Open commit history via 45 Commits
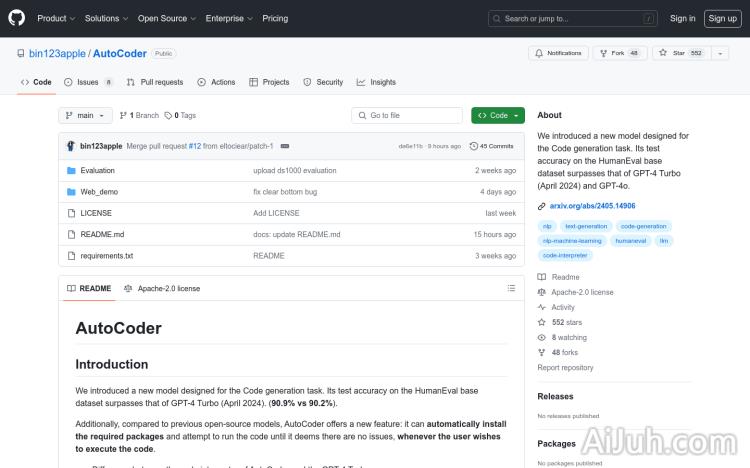This screenshot has height=468, width=750. point(496,146)
